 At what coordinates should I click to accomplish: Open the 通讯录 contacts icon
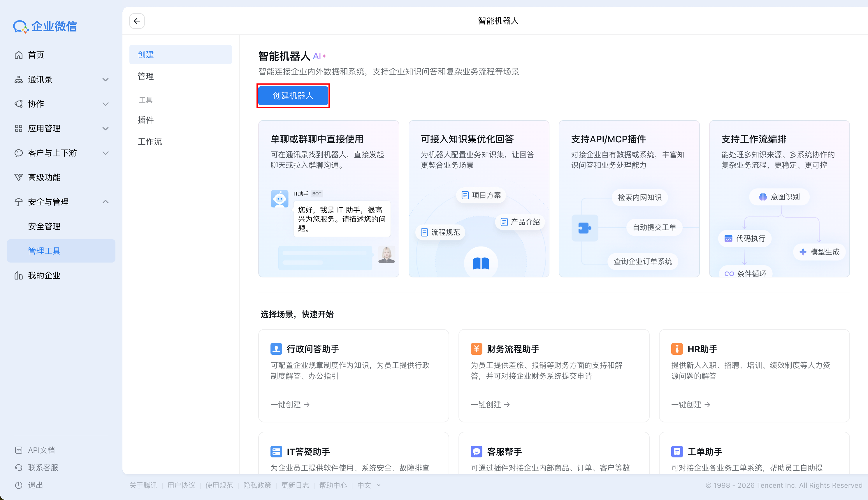click(x=19, y=79)
